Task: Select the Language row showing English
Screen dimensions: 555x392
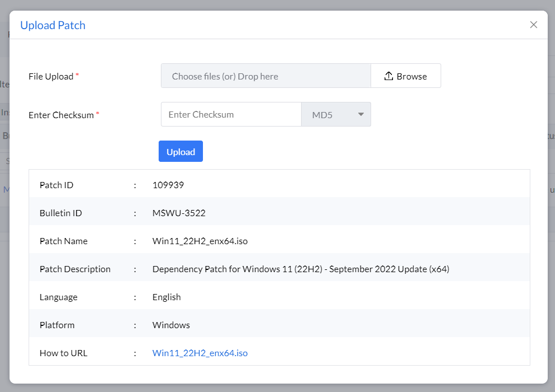Action: 166,297
